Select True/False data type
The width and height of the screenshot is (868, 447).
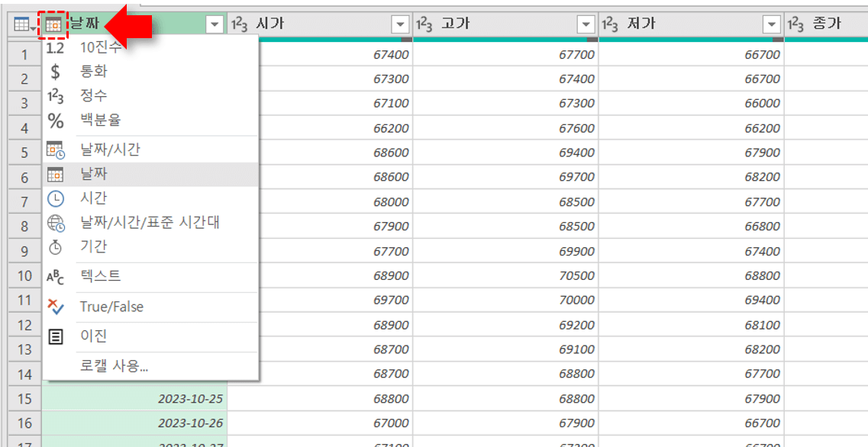pyautogui.click(x=150, y=307)
